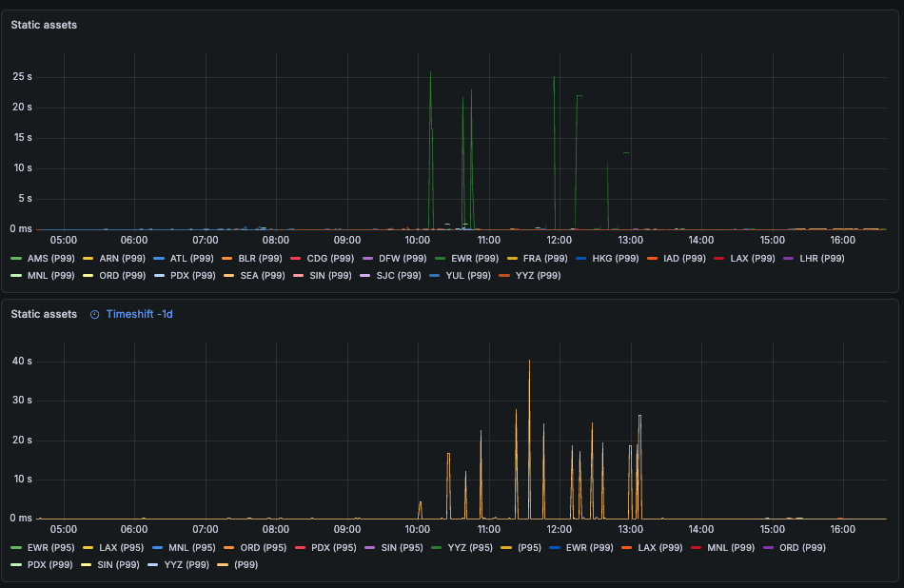Click the YYZ (P95) legend color marker
This screenshot has height=588, width=904.
437,548
